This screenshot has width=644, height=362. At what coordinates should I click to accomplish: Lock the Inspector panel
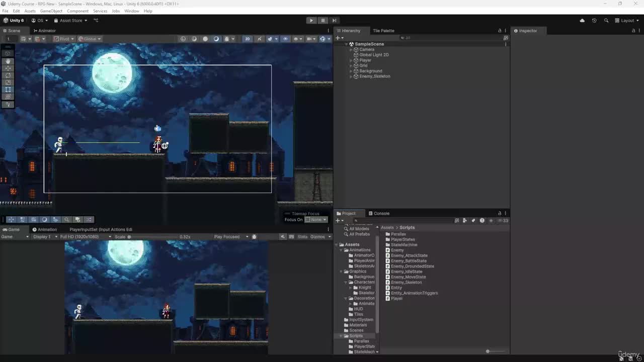(x=633, y=31)
